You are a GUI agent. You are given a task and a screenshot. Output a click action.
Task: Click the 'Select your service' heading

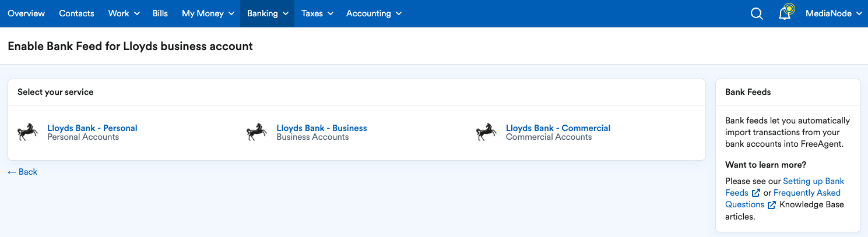pos(55,92)
